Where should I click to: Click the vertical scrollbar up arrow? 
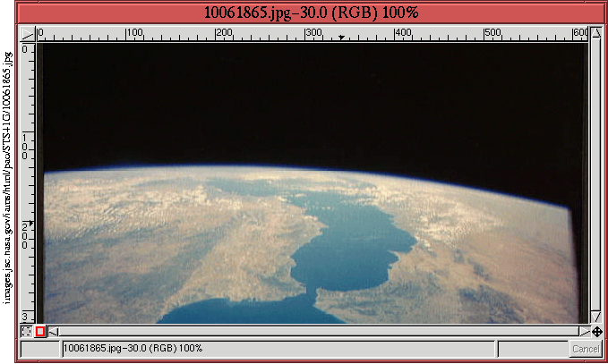coord(597,34)
